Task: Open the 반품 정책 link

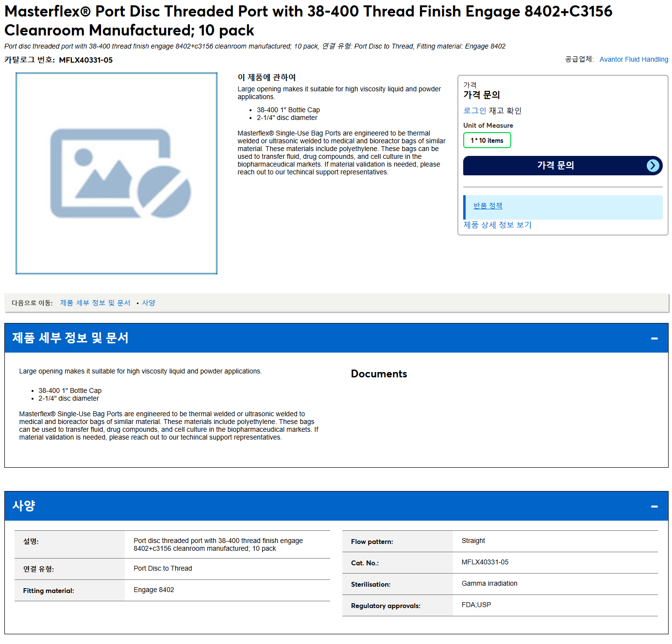Action: pos(487,206)
